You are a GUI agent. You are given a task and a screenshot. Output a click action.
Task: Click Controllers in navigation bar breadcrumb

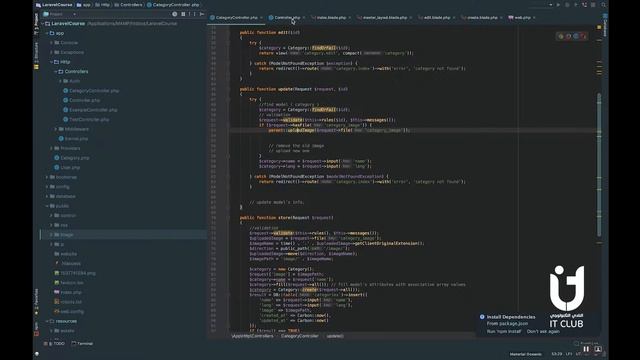pyautogui.click(x=128, y=5)
